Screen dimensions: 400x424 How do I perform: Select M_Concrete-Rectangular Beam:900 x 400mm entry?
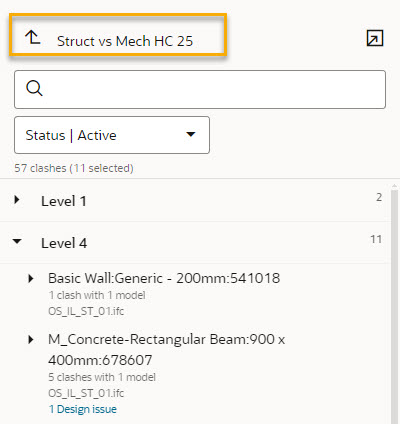click(166, 350)
